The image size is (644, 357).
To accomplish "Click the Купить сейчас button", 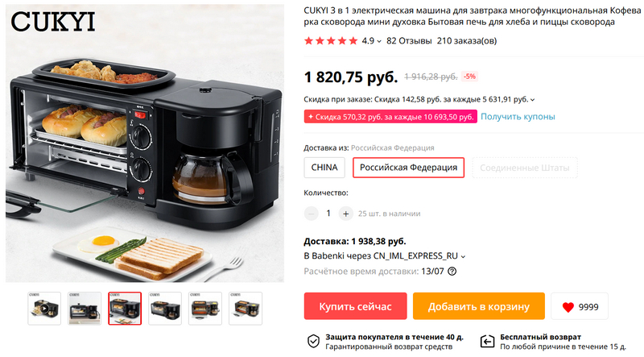I will tap(355, 306).
